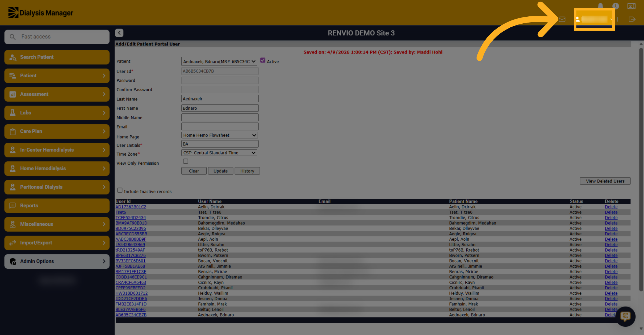
Task: Click the Labs flask icon
Action: point(13,113)
